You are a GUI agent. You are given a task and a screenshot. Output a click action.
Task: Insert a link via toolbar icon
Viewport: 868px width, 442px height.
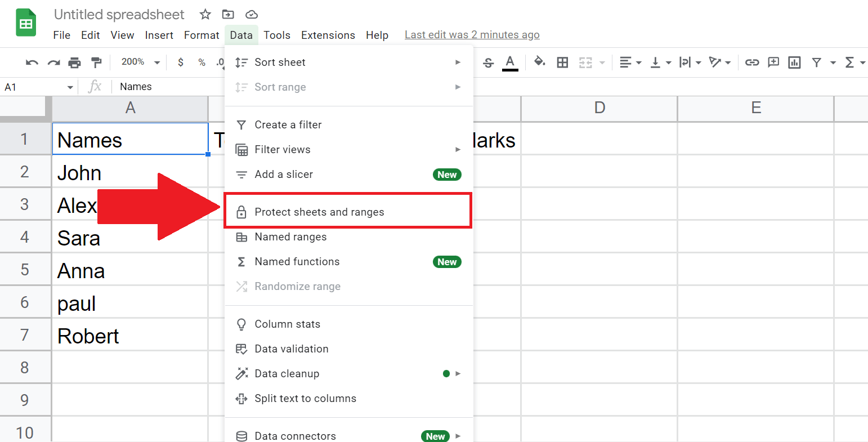751,62
